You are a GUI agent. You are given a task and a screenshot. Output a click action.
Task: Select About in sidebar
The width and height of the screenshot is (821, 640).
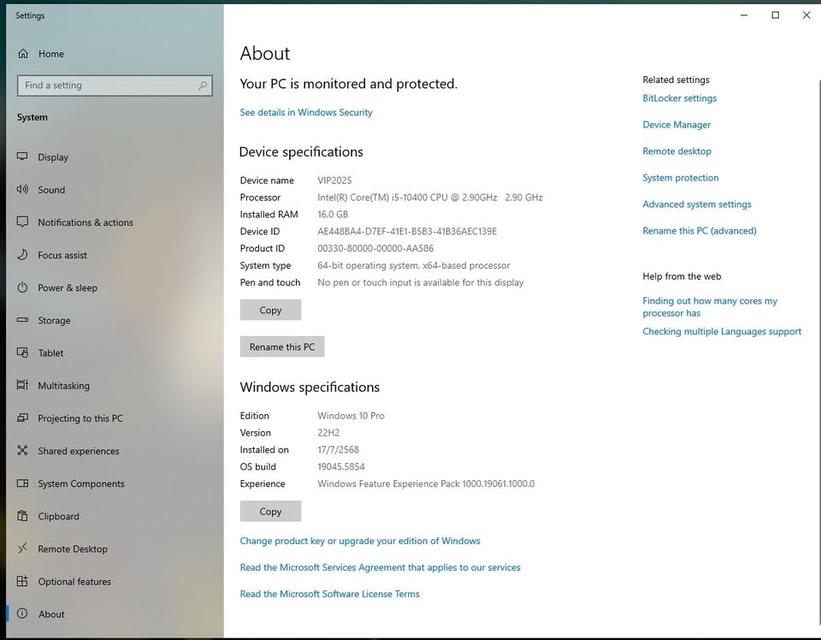(x=51, y=614)
